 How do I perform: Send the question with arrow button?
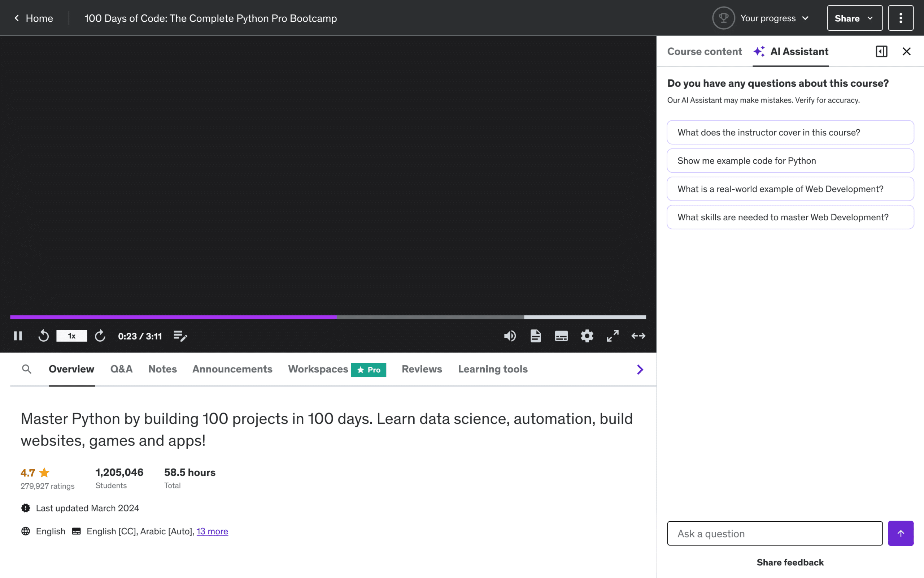pyautogui.click(x=901, y=533)
